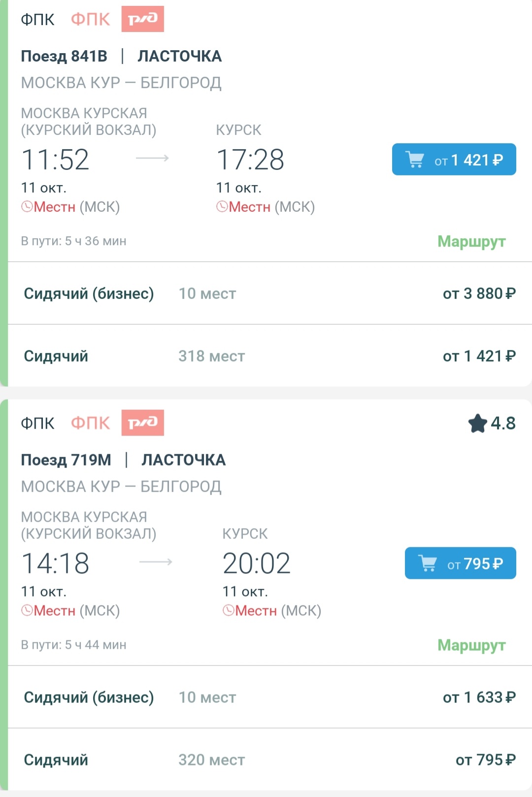
Task: Tap the star rating icon 4.8
Action: 478,424
